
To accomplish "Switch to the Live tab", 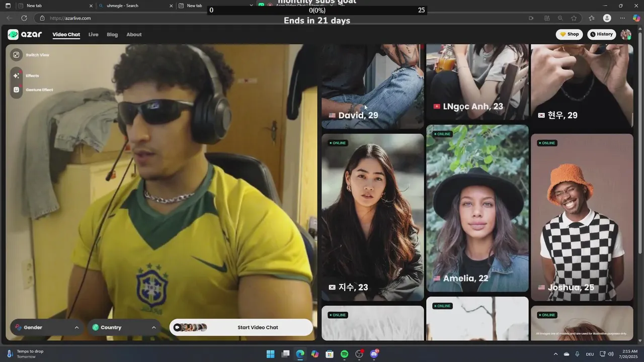I will click(93, 35).
